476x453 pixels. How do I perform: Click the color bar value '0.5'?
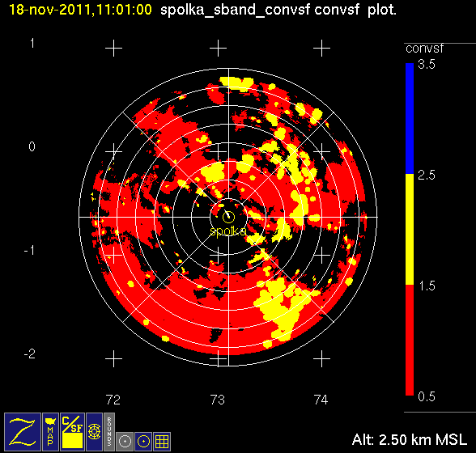click(427, 396)
